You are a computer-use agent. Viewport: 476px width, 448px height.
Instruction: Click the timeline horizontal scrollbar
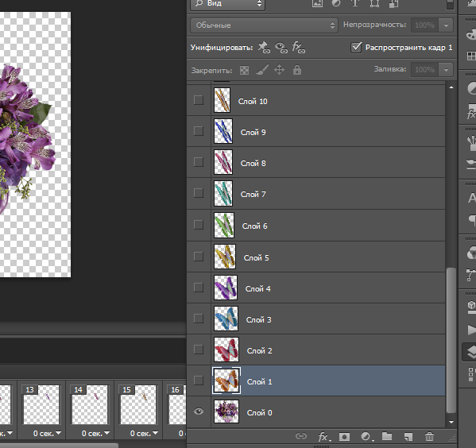click(59, 445)
